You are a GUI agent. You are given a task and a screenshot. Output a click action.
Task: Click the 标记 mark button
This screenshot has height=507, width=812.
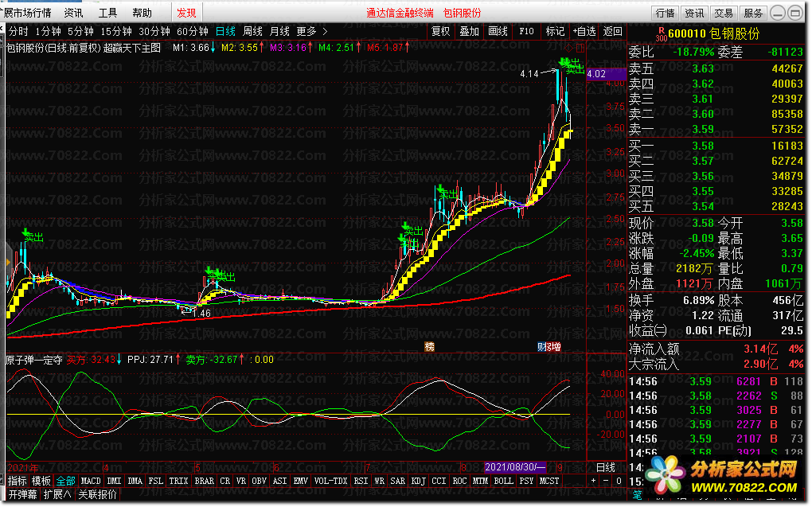(x=555, y=32)
